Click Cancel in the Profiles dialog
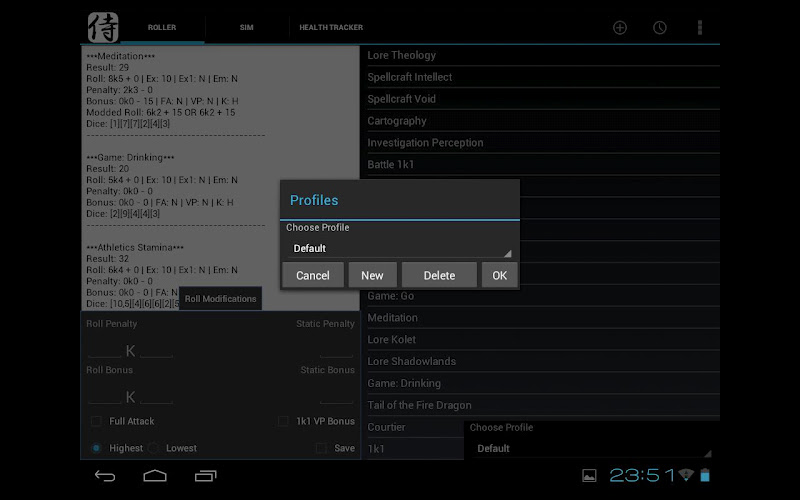Screen dimensions: 800x500 (x=313, y=276)
